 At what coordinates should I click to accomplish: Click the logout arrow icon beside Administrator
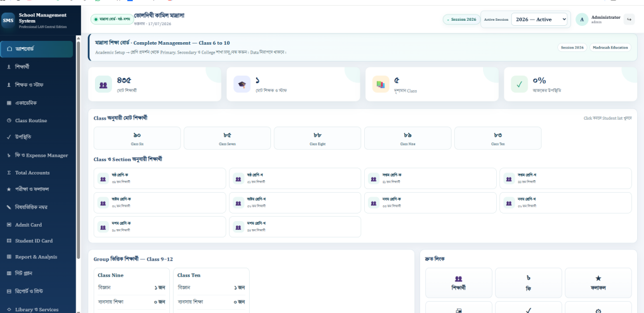pyautogui.click(x=629, y=19)
